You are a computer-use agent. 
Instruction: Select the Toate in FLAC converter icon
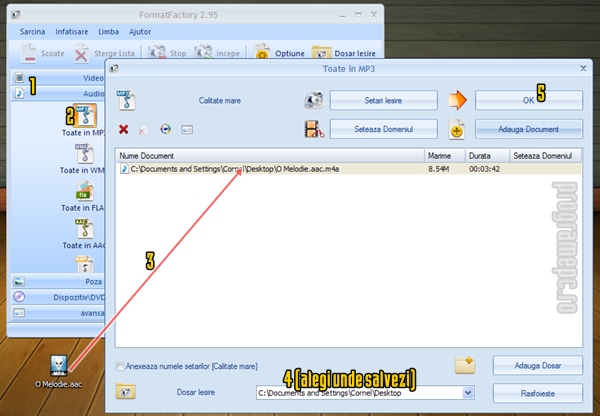click(85, 191)
